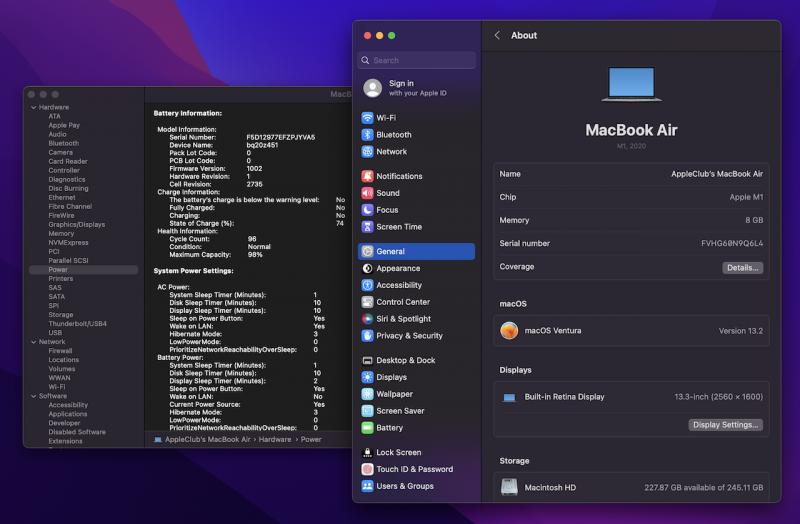Viewport: 800px width, 524px height.
Task: Open Accessibility icon in sidebar
Action: (367, 285)
